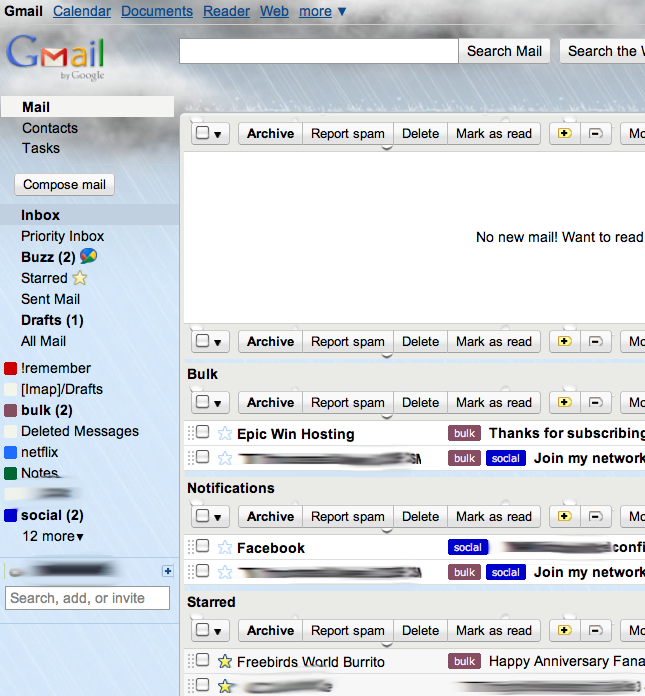Switch to Tasks in the sidebar

(41, 148)
